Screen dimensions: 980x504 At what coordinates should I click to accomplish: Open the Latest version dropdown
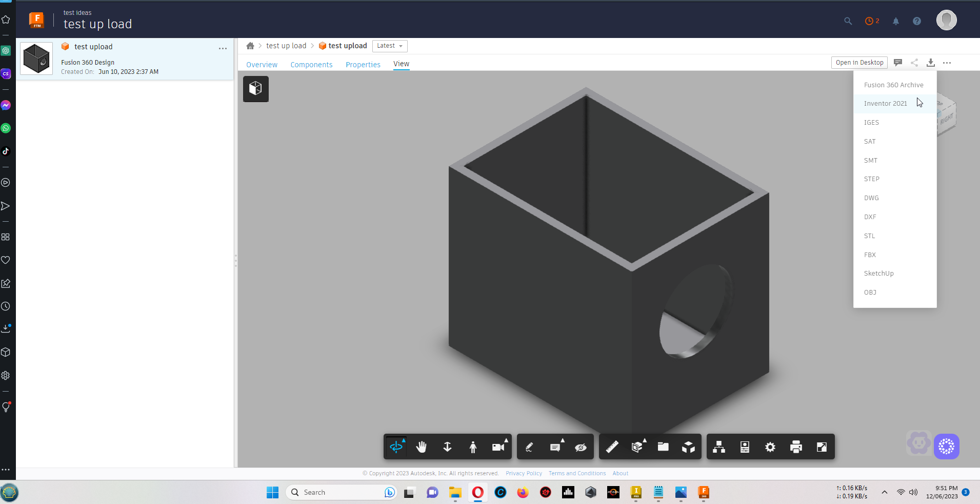pyautogui.click(x=389, y=46)
